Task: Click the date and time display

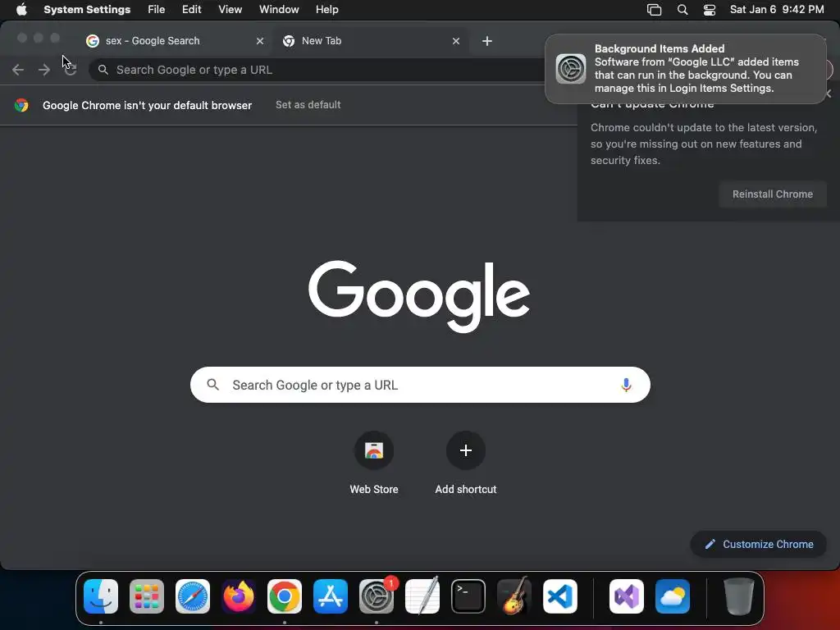Action: tap(777, 10)
